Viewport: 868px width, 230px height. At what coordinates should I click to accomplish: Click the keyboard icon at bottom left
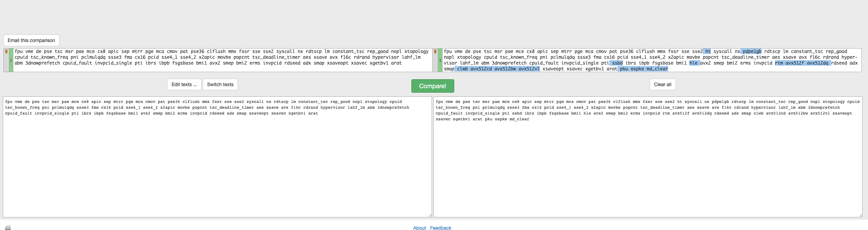click(x=8, y=228)
